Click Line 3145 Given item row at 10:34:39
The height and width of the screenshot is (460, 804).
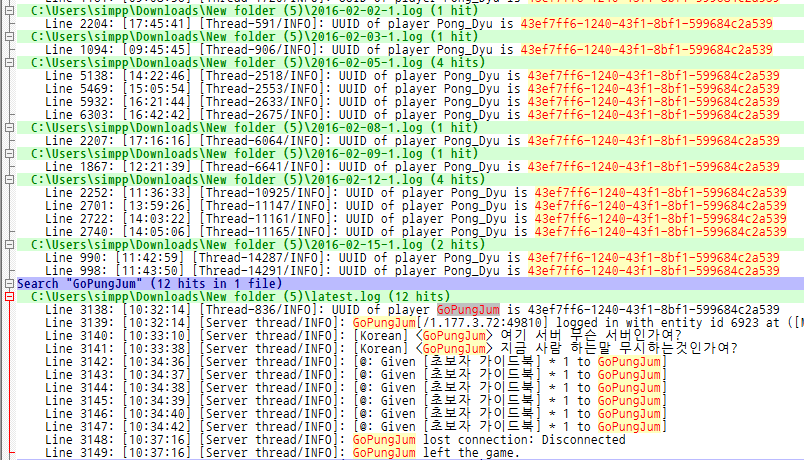pos(356,401)
